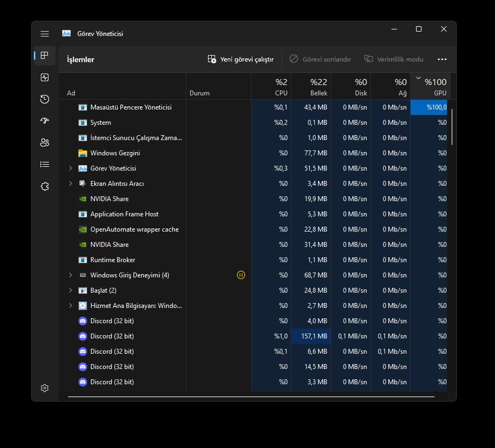Expand the Başlat (2) group
Viewport: 495px width, 448px height.
coord(71,290)
